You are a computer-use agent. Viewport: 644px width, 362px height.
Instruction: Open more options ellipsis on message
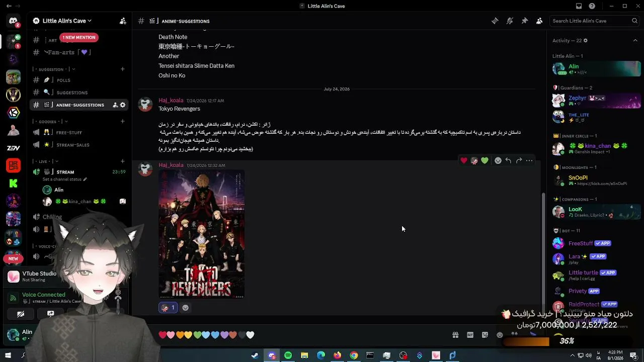(529, 160)
